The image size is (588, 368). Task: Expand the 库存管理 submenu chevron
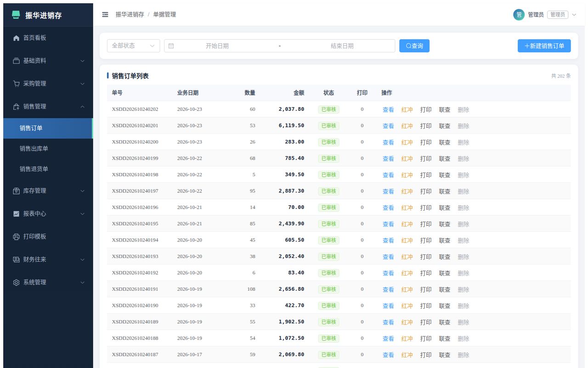pyautogui.click(x=83, y=191)
